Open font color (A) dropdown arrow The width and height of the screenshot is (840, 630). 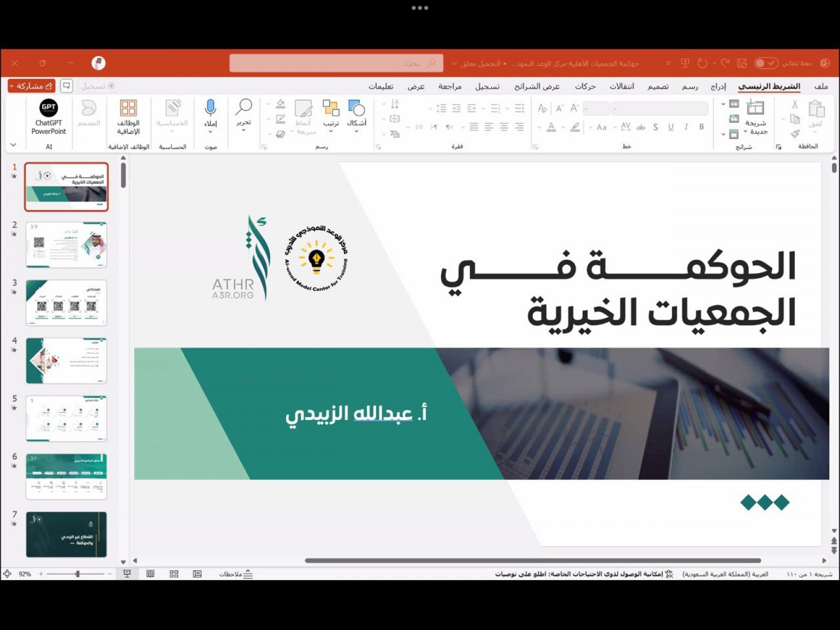pos(539,127)
